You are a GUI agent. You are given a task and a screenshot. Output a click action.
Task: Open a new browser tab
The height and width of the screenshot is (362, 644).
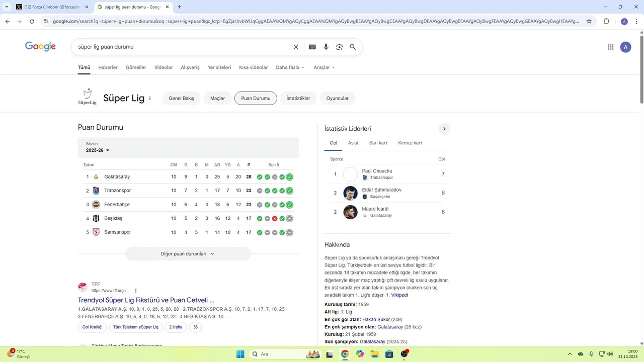click(180, 7)
